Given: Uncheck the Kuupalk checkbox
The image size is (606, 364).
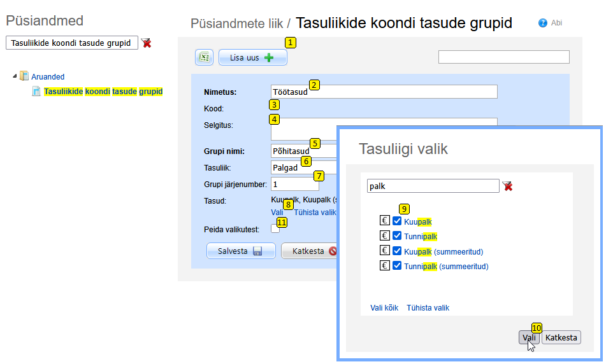Looking at the screenshot, I should [x=397, y=221].
